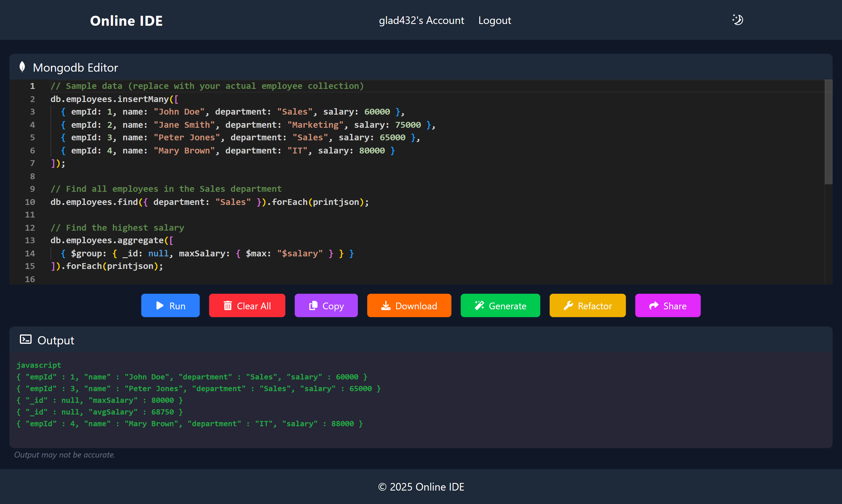
Task: Generate code with AI
Action: pos(500,305)
